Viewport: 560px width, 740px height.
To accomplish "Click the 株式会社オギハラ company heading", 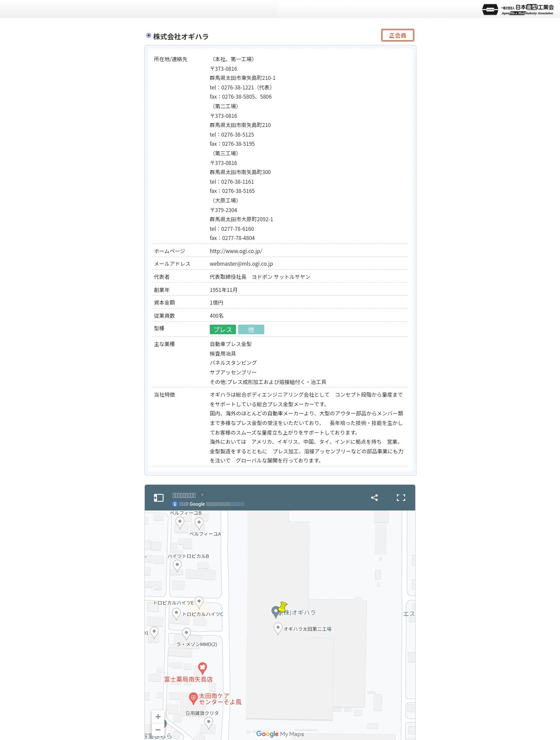I will pyautogui.click(x=181, y=37).
